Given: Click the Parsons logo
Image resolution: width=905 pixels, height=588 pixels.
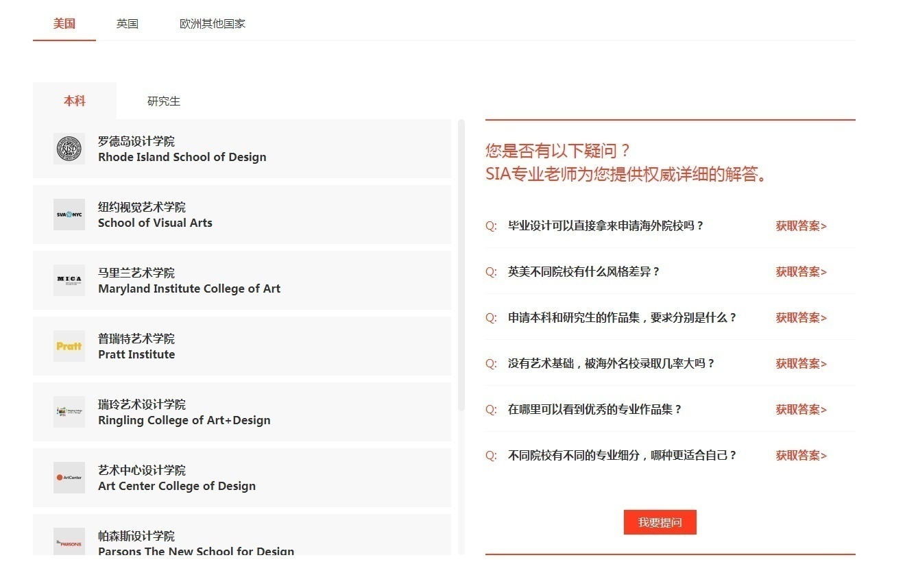Looking at the screenshot, I should pyautogui.click(x=69, y=541).
